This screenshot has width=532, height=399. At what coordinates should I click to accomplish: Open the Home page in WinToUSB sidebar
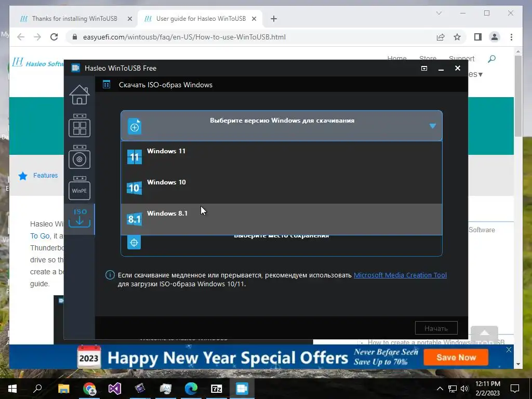click(x=79, y=95)
